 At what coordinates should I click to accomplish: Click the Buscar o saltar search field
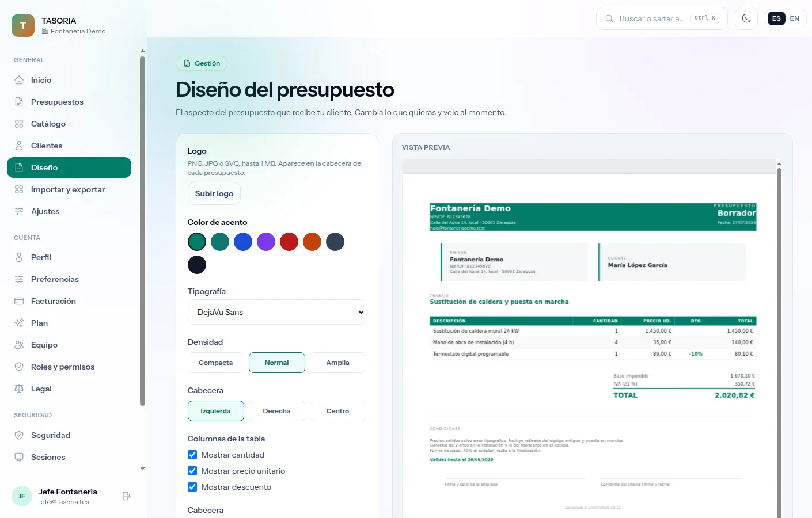tap(662, 18)
